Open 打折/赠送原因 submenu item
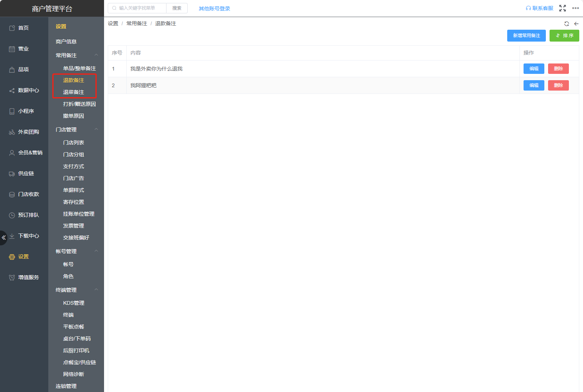 [x=80, y=104]
